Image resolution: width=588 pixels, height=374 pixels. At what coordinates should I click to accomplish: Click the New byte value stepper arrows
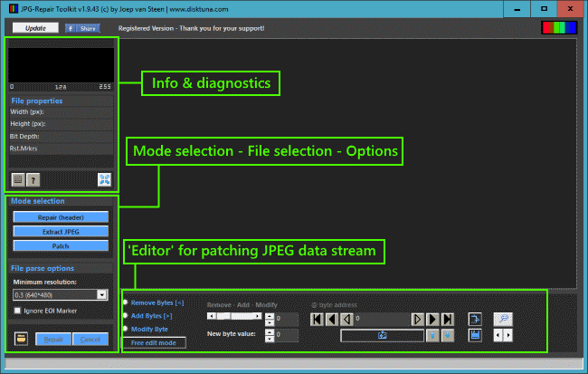pyautogui.click(x=270, y=335)
